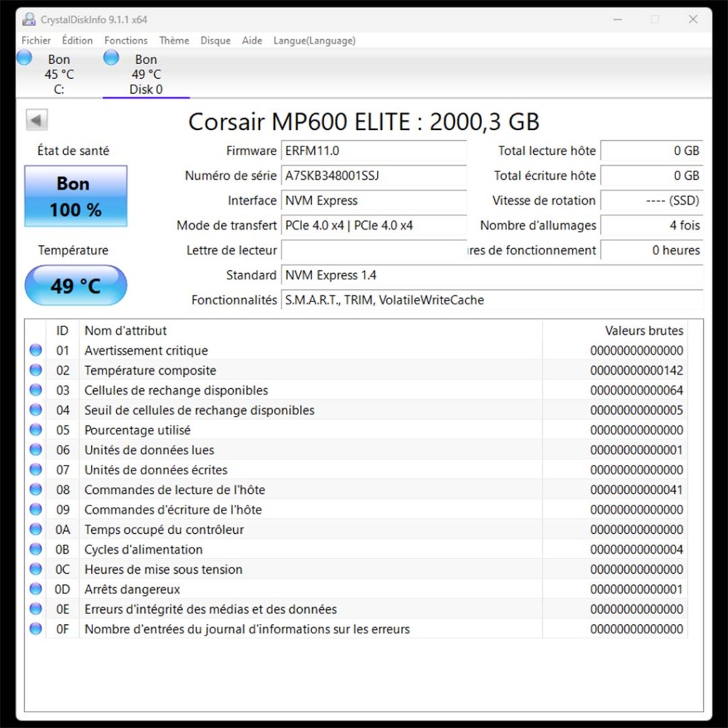The image size is (728, 728).
Task: Click status orb for drive C:
Action: tap(24, 58)
